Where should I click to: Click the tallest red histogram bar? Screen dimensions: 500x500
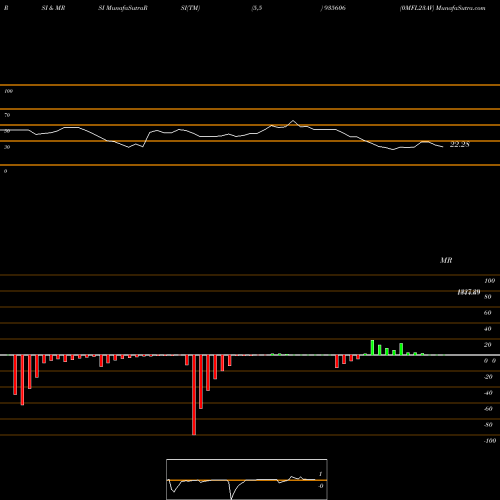(194, 395)
